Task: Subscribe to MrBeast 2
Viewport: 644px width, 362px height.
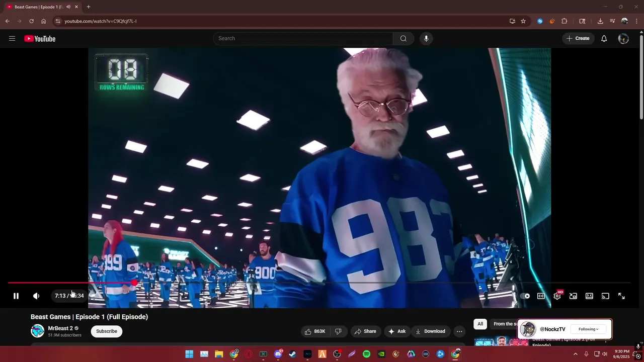Action: click(x=107, y=331)
